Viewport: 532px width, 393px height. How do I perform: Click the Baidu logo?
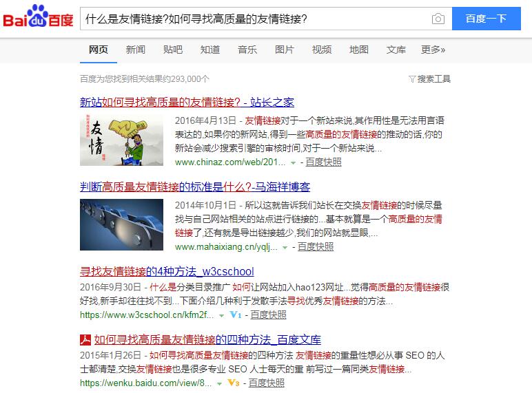(38, 17)
